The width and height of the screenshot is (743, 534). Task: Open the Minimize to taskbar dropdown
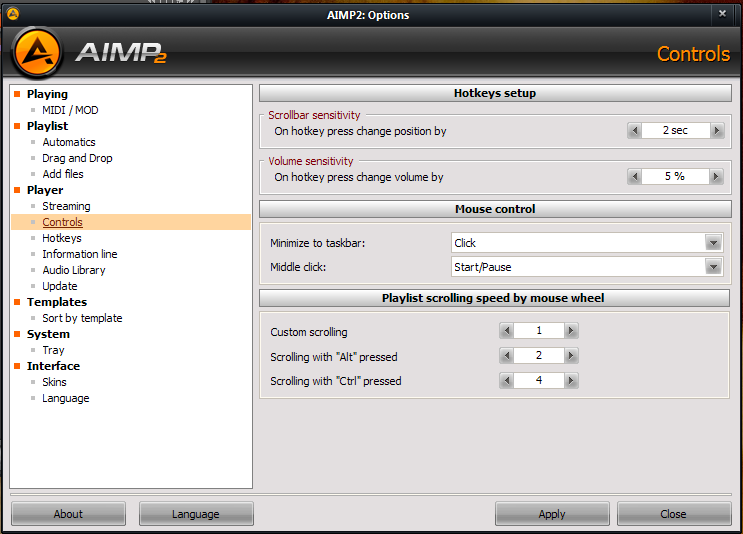coord(713,243)
